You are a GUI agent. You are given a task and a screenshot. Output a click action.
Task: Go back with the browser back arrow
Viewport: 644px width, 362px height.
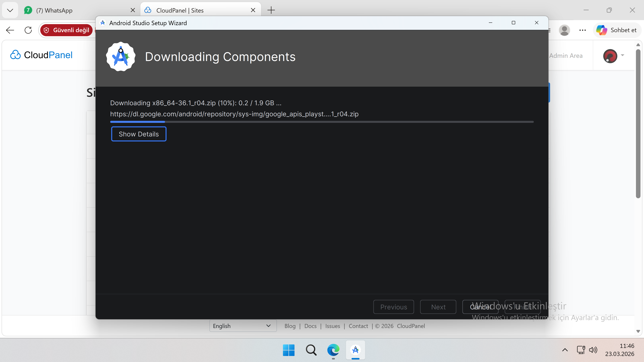pyautogui.click(x=10, y=30)
